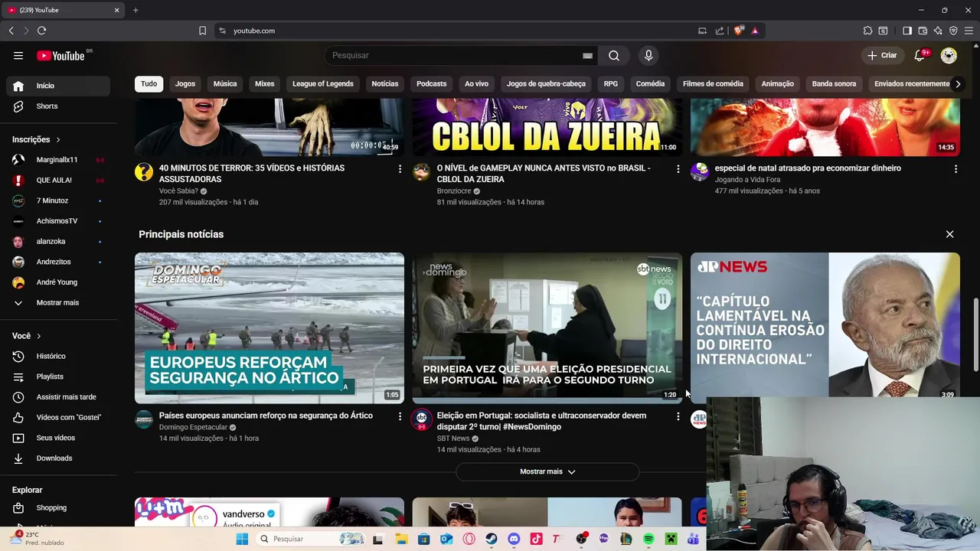Open Downloads in the sidebar

point(58,458)
